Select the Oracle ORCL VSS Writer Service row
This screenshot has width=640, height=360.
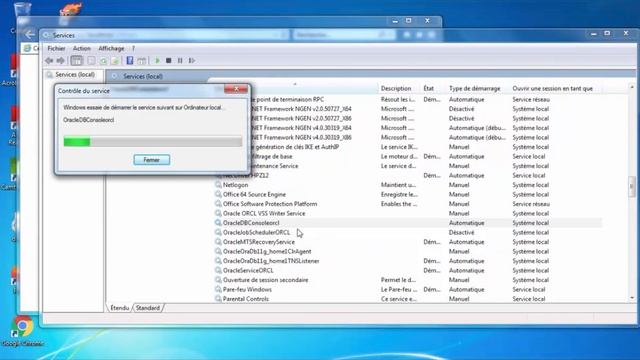(x=408, y=213)
